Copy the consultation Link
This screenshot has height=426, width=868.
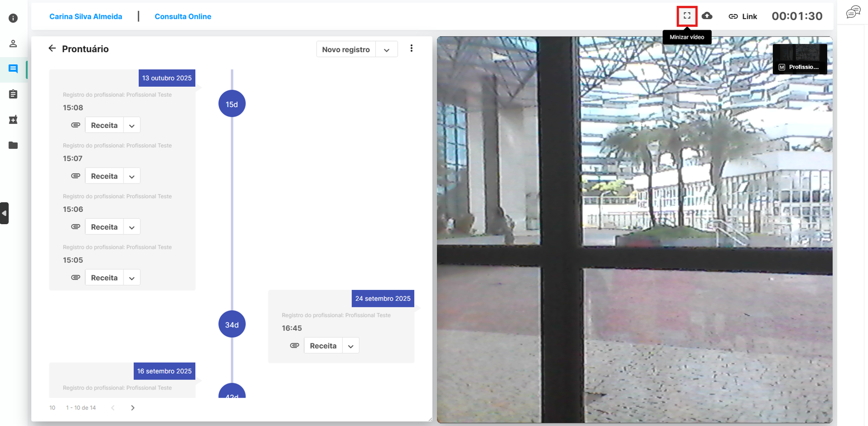pos(743,16)
